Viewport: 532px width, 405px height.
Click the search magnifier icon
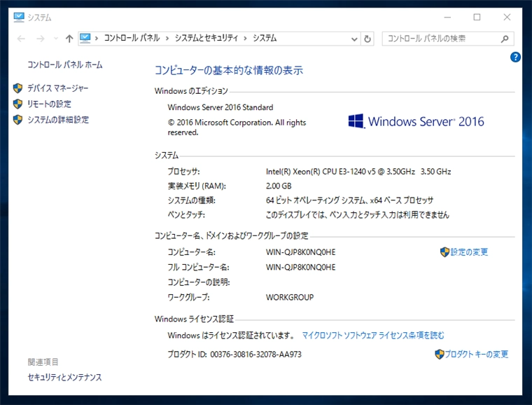(x=505, y=39)
